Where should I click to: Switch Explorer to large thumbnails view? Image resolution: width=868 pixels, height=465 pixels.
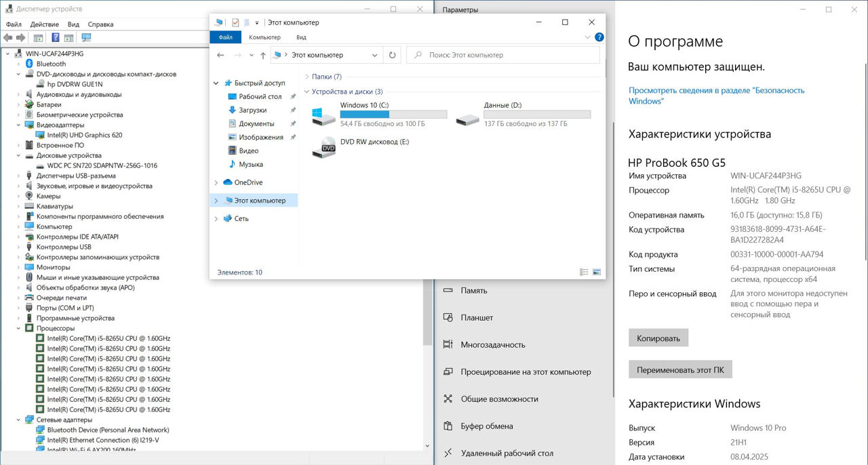pyautogui.click(x=597, y=272)
